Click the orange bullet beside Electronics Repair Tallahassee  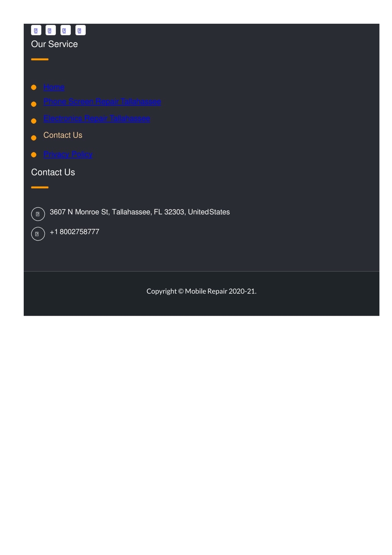coord(34,121)
